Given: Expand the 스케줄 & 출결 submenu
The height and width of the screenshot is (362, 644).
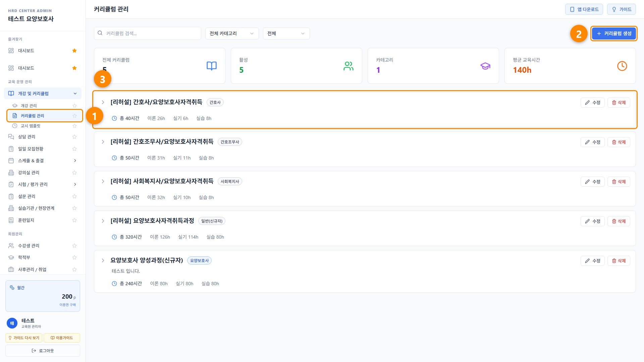Looking at the screenshot, I should click(x=75, y=161).
